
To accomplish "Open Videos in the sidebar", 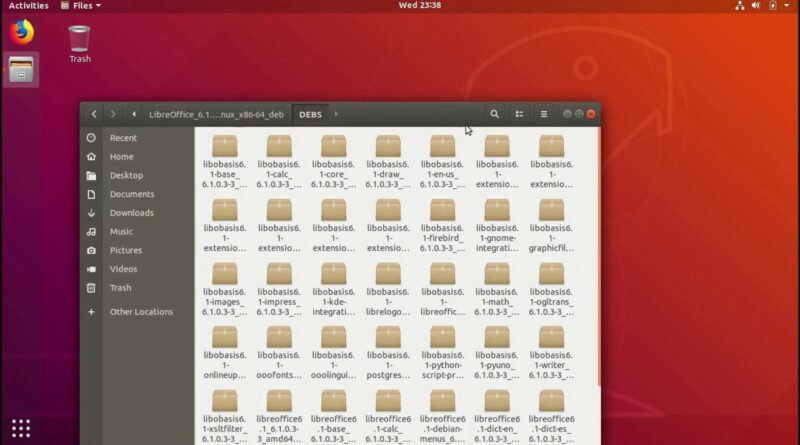I will tap(138, 269).
